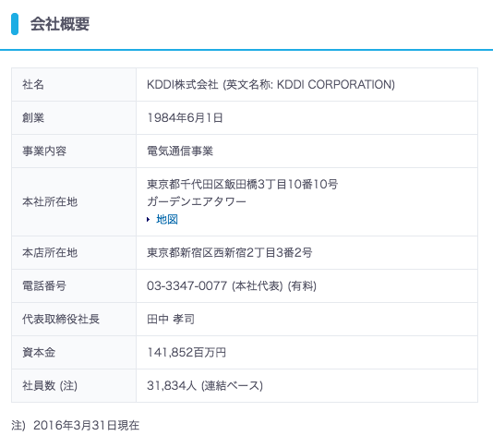Screen dimensions: 493x448
Task: Click the 創業 row label
Action: [x=33, y=117]
